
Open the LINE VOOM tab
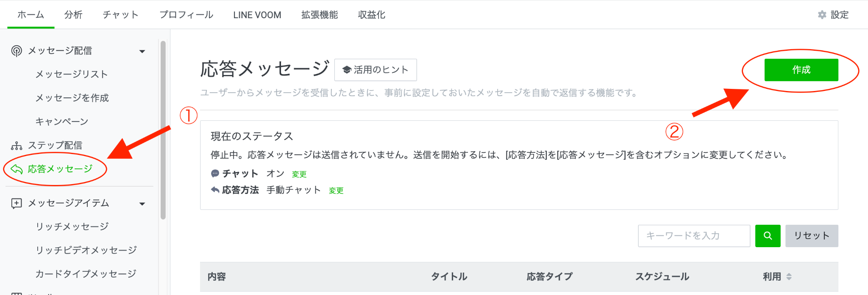(257, 15)
